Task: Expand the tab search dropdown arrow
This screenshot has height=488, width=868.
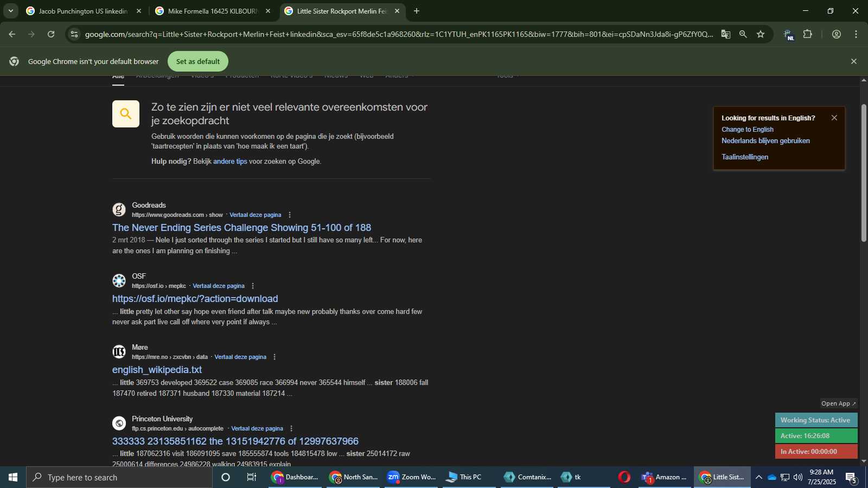Action: click(10, 11)
